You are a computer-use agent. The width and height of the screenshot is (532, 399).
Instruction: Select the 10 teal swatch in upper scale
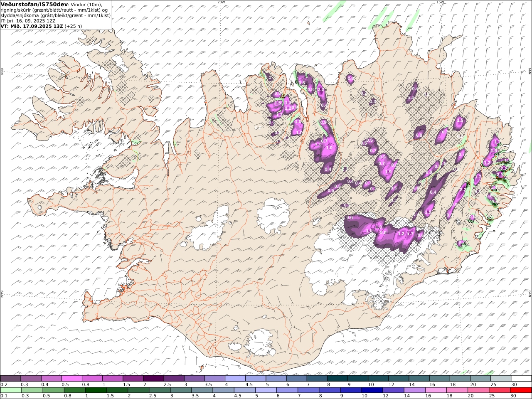click(378, 379)
